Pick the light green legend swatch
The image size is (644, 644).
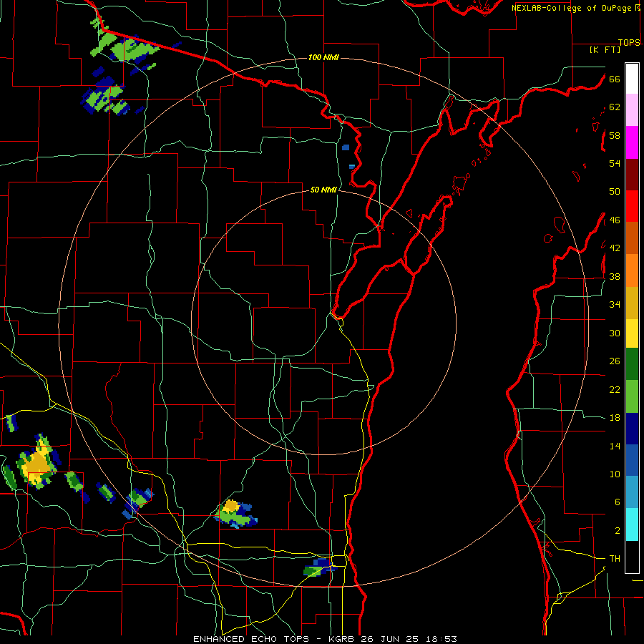pos(632,396)
